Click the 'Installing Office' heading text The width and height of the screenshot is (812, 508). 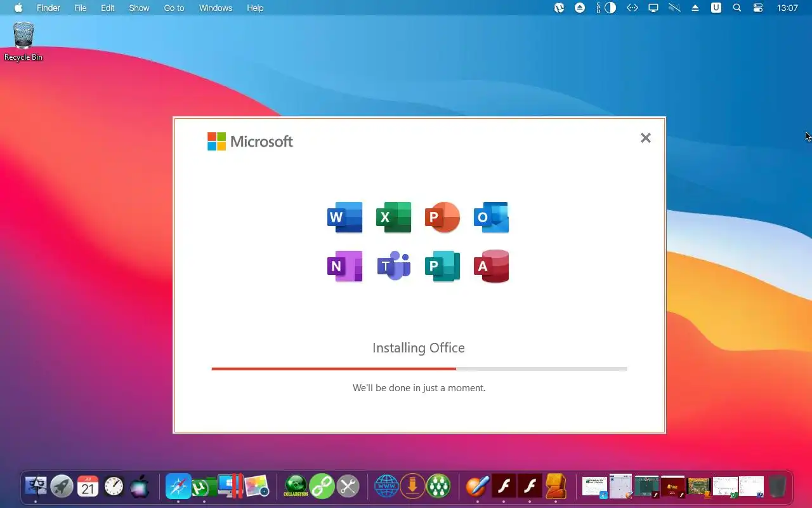[x=419, y=348]
